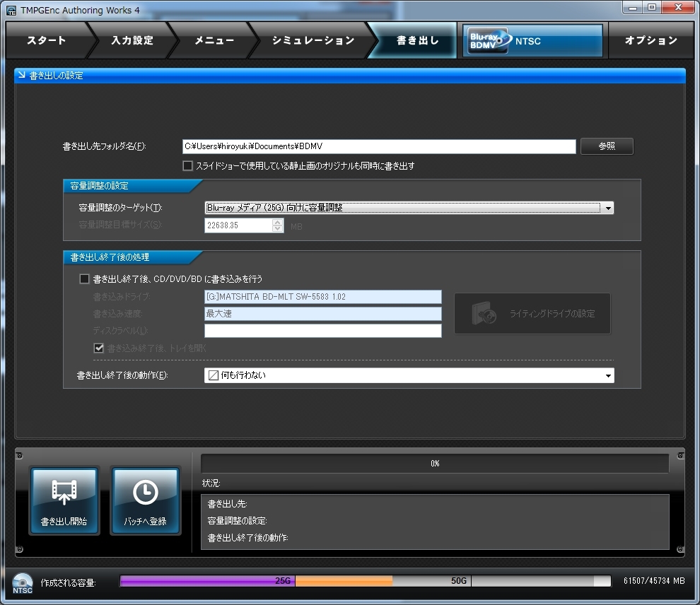Viewport: 700px width, 605px height.
Task: Click the 書き出し開始 export icon button
Action: tap(64, 500)
